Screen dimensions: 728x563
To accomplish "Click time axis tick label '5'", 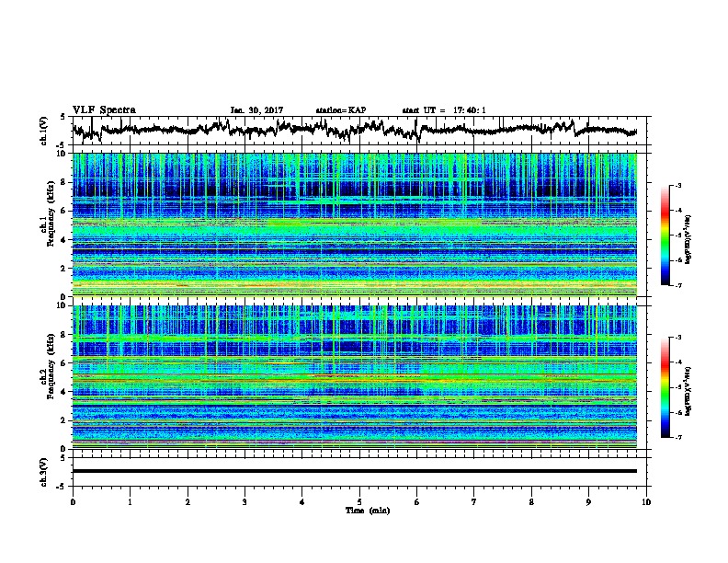I will [x=359, y=502].
